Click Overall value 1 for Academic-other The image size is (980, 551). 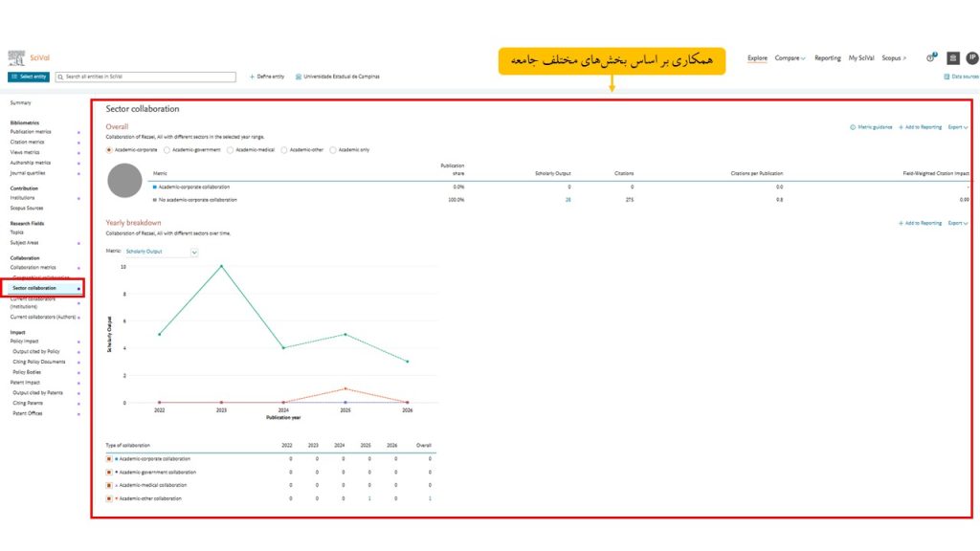pos(430,498)
